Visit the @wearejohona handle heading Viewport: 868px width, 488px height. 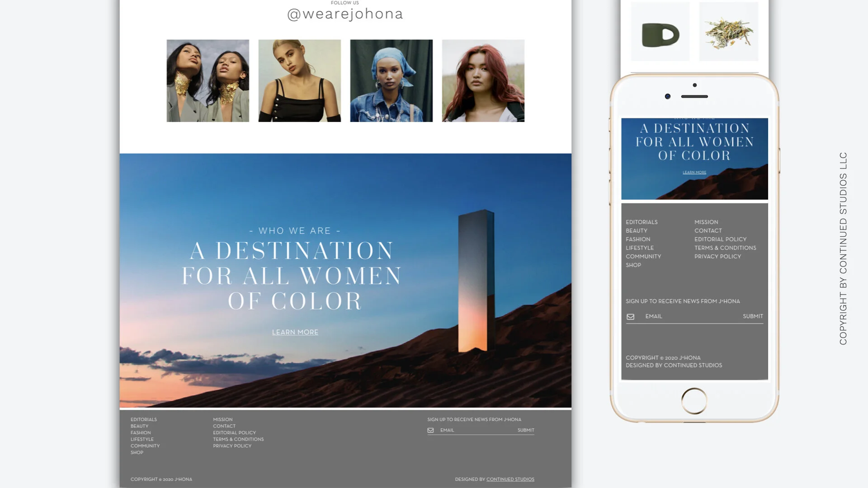(x=345, y=14)
